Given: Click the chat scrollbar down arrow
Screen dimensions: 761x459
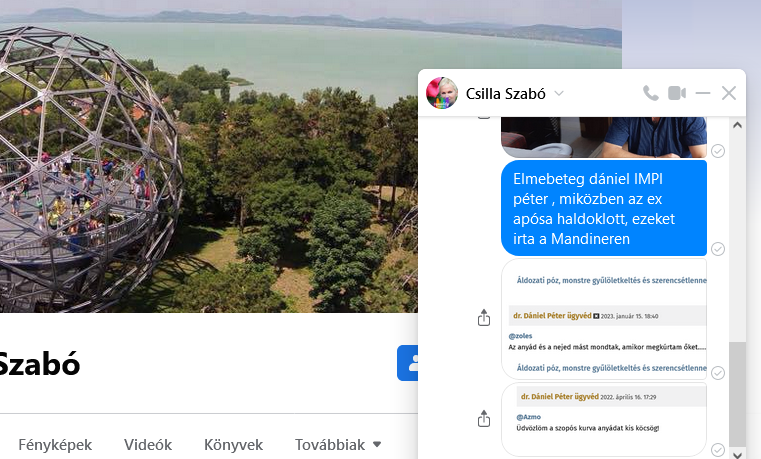Looking at the screenshot, I should (x=737, y=454).
